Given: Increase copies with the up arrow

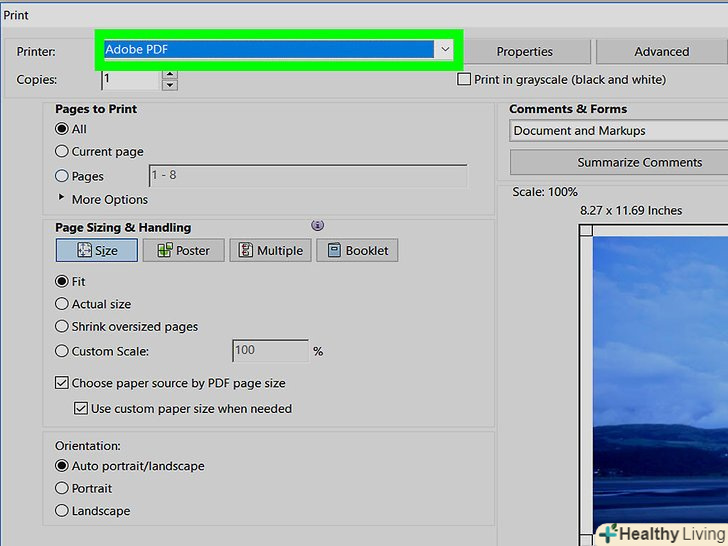Looking at the screenshot, I should (x=170, y=74).
